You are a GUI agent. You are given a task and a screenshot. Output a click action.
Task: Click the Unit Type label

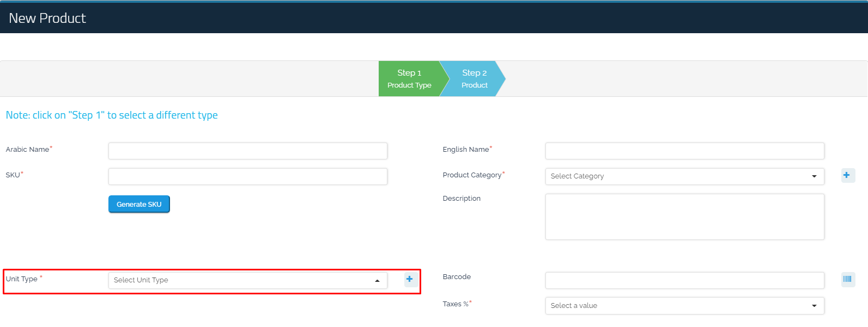(x=22, y=279)
